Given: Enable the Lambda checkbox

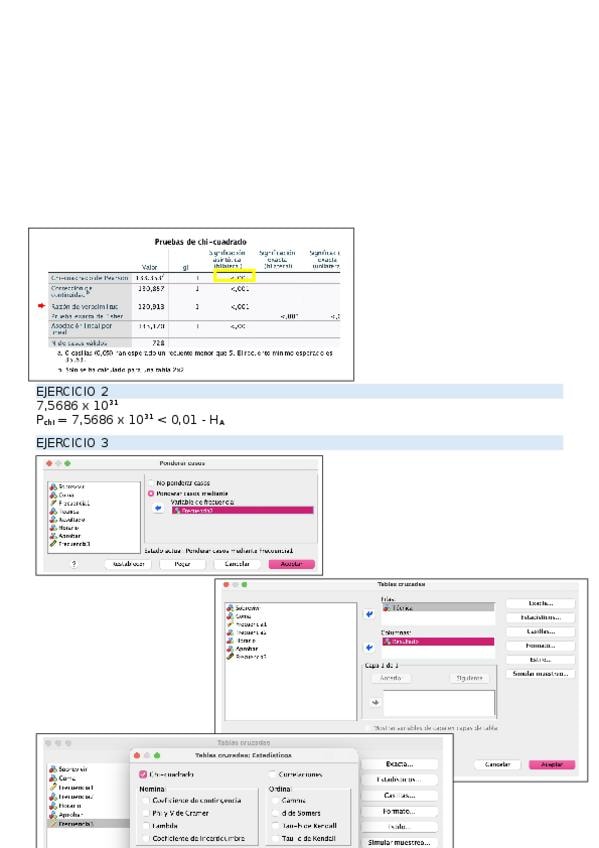Looking at the screenshot, I should click(145, 825).
